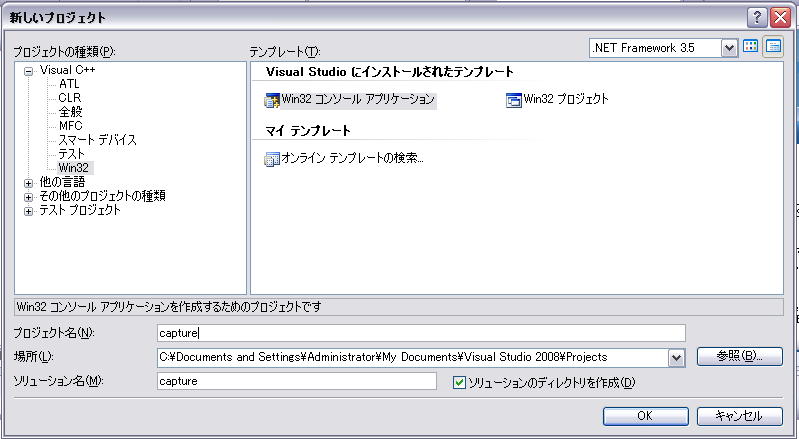Screen dimensions: 799x439
Task: Select ATL in project types
Action: click(69, 84)
